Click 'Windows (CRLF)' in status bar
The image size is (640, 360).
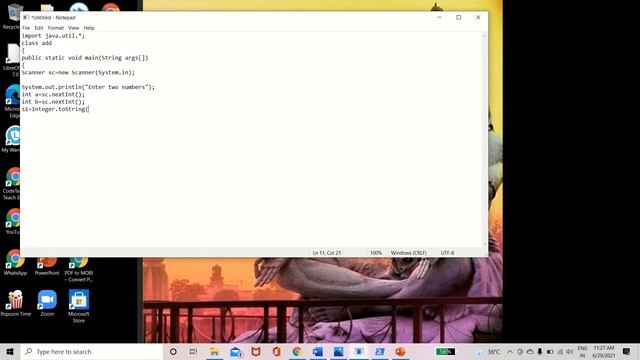pyautogui.click(x=409, y=253)
